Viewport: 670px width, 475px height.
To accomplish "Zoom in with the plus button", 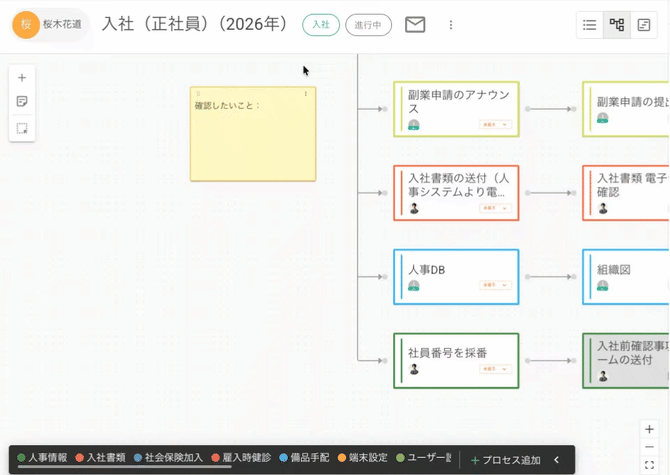I will point(649,429).
